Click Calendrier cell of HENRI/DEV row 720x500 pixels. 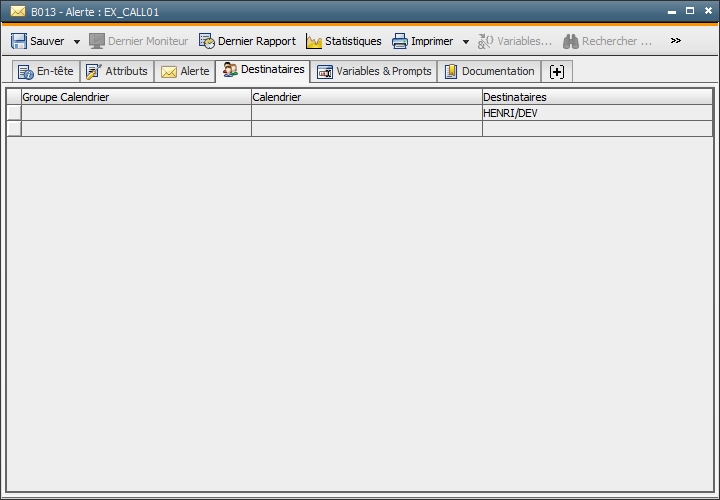[x=367, y=113]
